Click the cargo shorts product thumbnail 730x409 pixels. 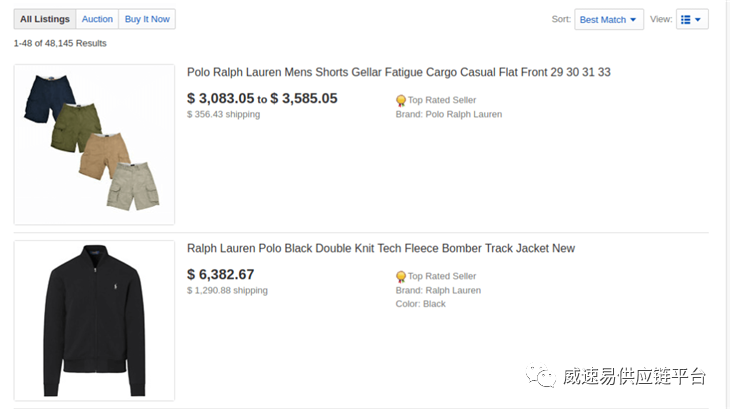[x=95, y=145]
